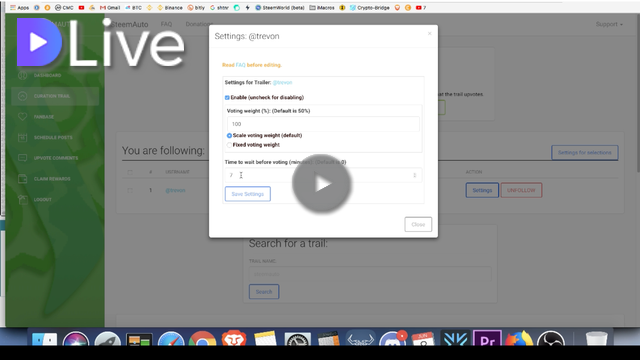
Task: Open the Apps bookmark shortcut
Action: (20, 8)
